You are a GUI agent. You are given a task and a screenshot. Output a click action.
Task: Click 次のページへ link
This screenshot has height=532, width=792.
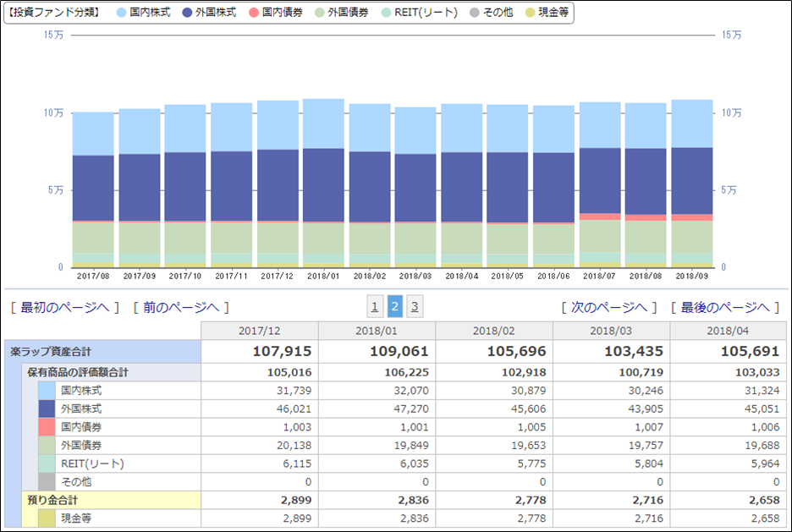608,307
